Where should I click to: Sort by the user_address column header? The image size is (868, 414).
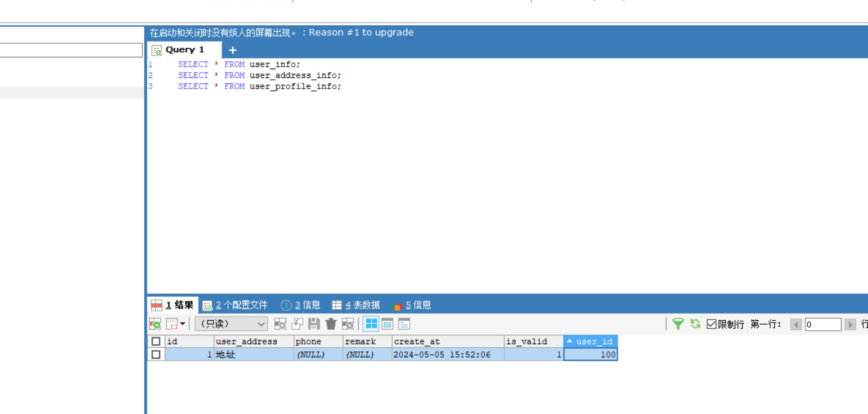point(254,341)
